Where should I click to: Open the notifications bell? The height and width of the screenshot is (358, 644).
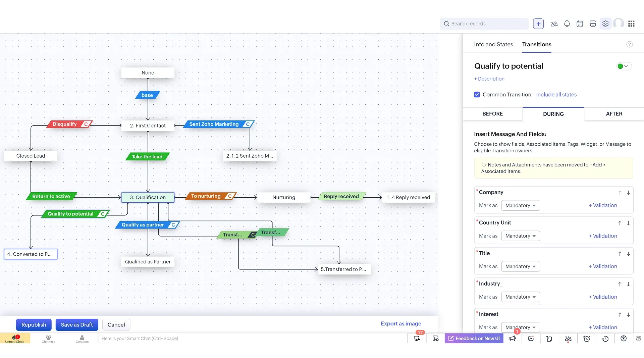pyautogui.click(x=567, y=24)
